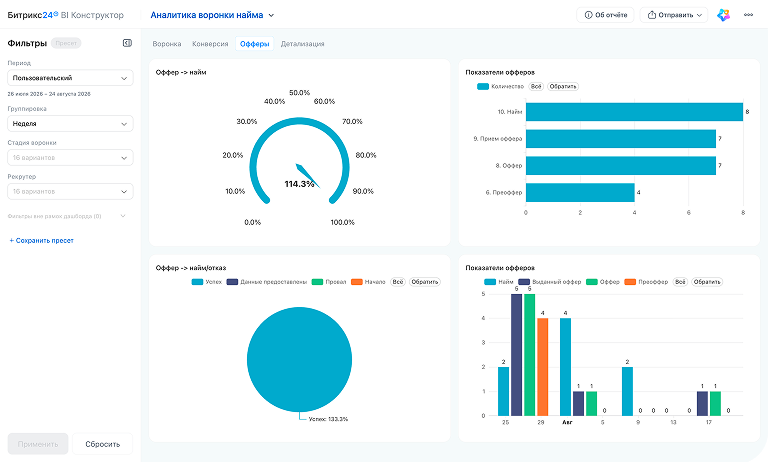Screen dimensions: 768x464
Task: Expand the Аналитика воронки найма title dropdown
Action: [x=212, y=15]
